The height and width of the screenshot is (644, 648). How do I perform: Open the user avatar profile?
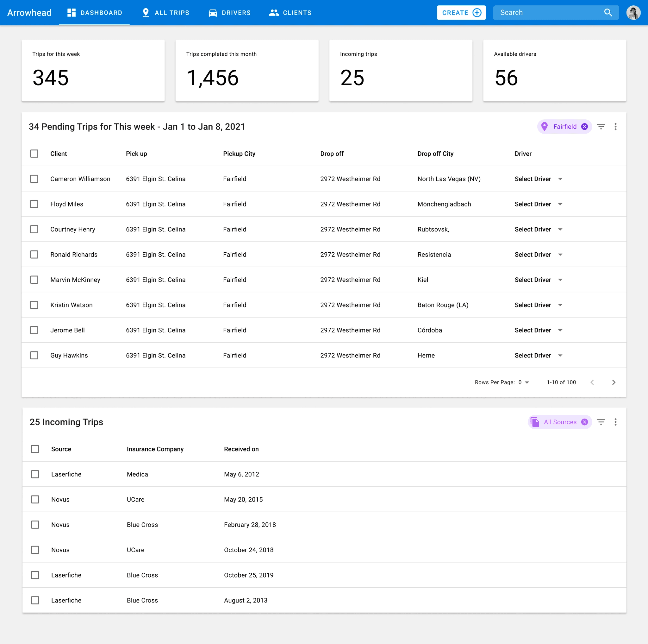pos(633,13)
